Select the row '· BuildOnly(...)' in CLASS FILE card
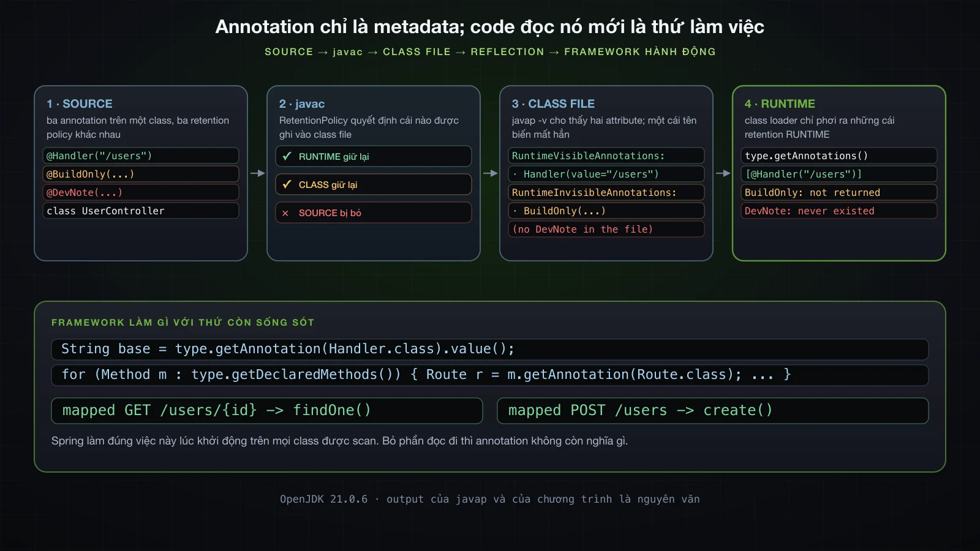This screenshot has height=551, width=980. [606, 211]
